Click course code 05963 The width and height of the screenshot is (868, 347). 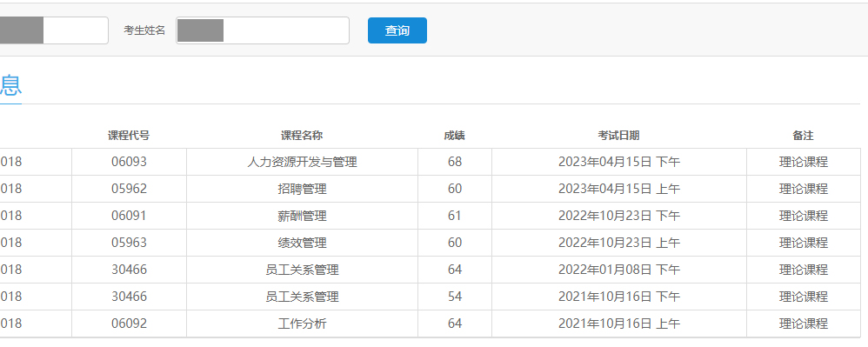[x=129, y=243]
